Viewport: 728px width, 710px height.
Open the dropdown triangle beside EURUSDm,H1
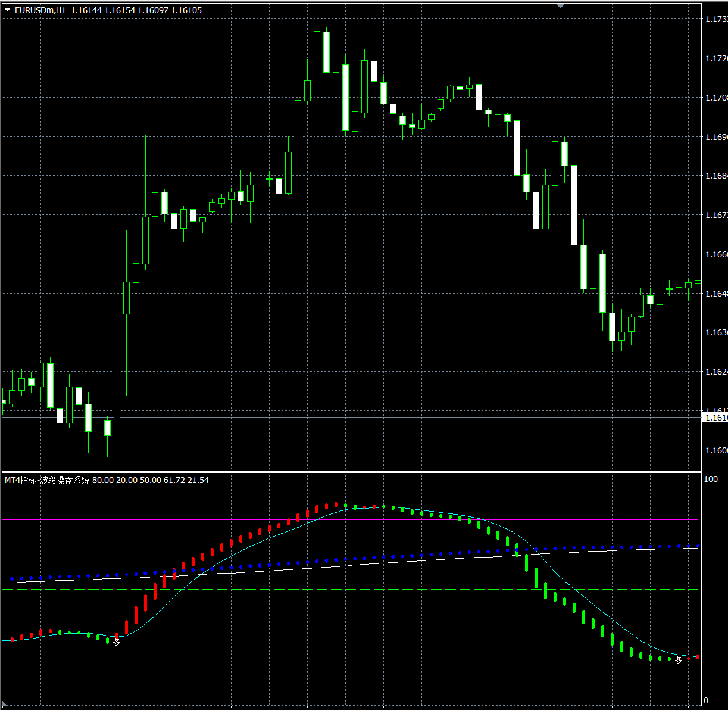coord(8,10)
